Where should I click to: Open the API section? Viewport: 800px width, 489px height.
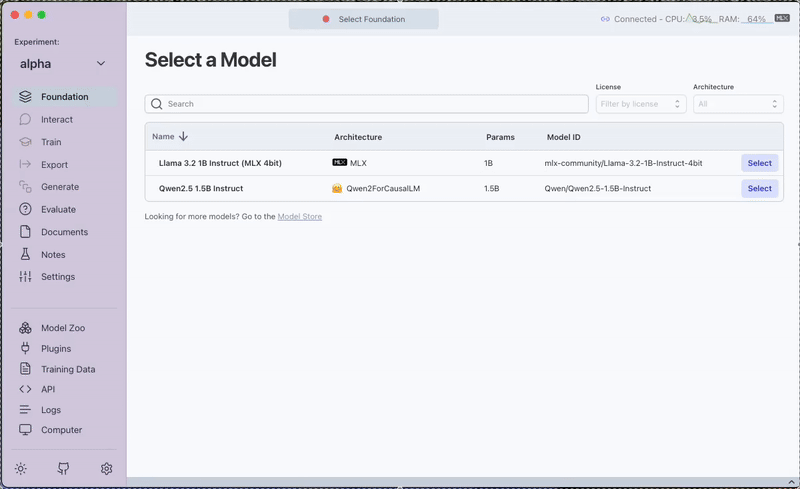[x=47, y=389]
